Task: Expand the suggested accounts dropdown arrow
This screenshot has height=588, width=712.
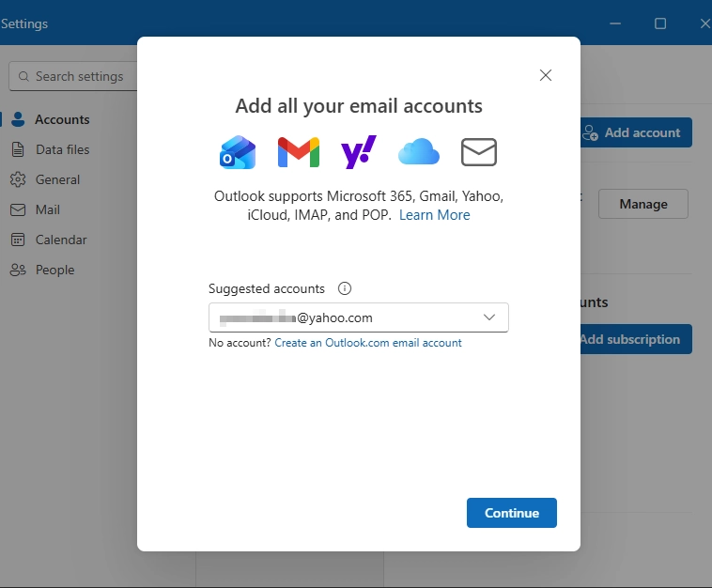Action: pos(489,317)
